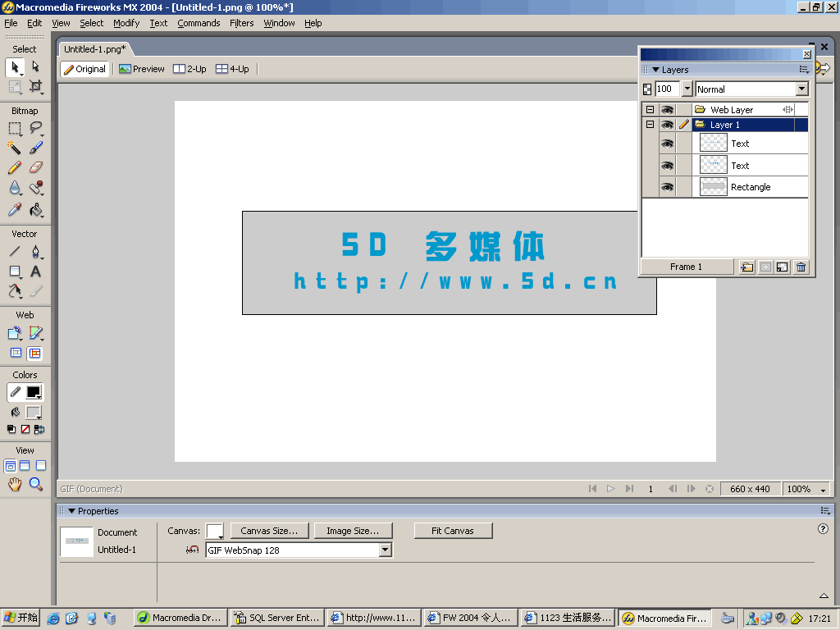Open the Modify menu
The image size is (840, 630).
pos(126,23)
